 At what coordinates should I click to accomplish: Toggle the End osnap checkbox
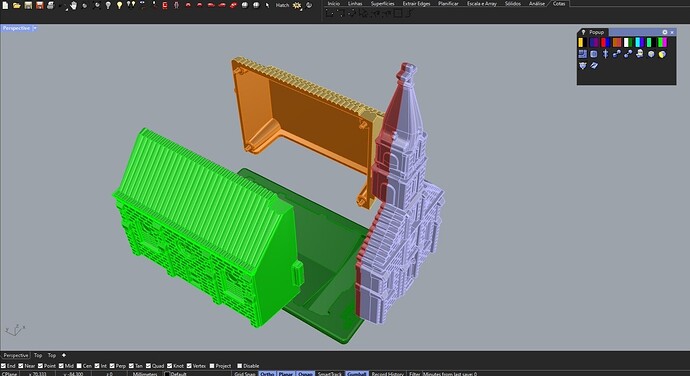4,365
